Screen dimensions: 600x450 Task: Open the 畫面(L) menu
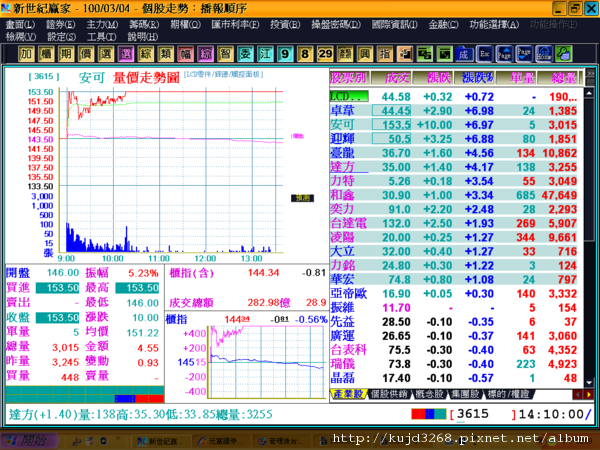[x=20, y=24]
